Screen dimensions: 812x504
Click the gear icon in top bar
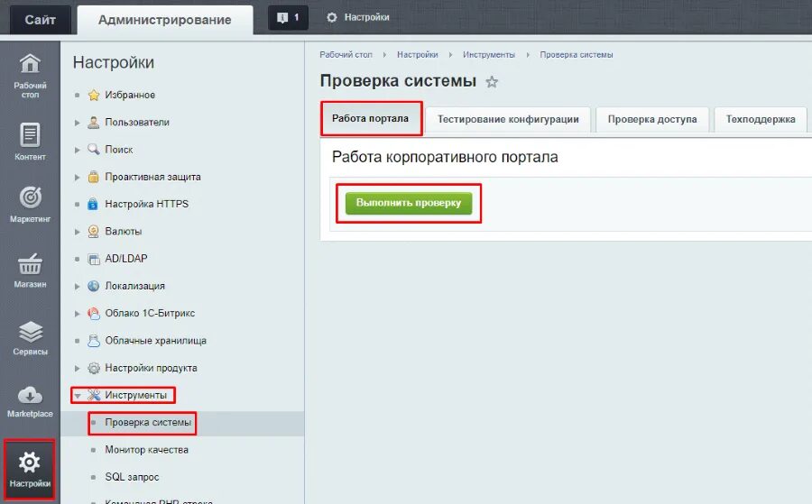pyautogui.click(x=331, y=18)
